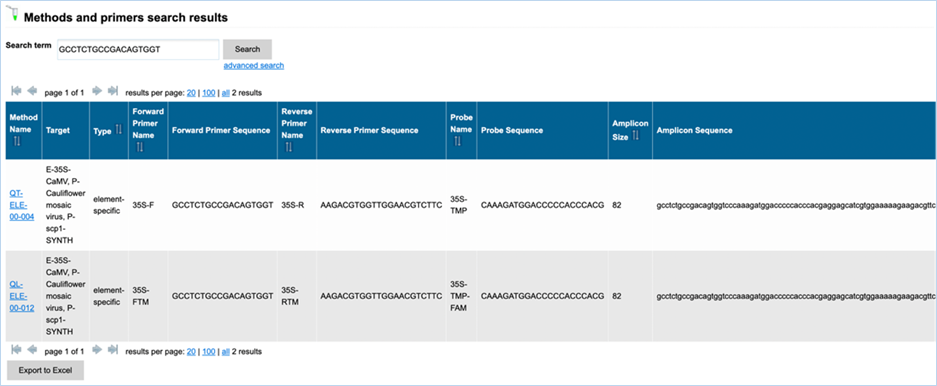
Task: Sort by Probe Name column icon
Action: click(457, 141)
